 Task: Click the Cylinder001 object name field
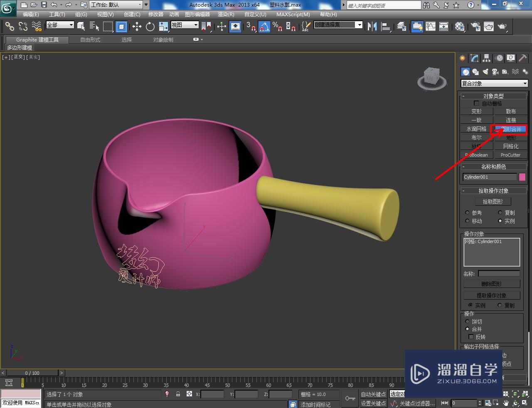[490, 177]
